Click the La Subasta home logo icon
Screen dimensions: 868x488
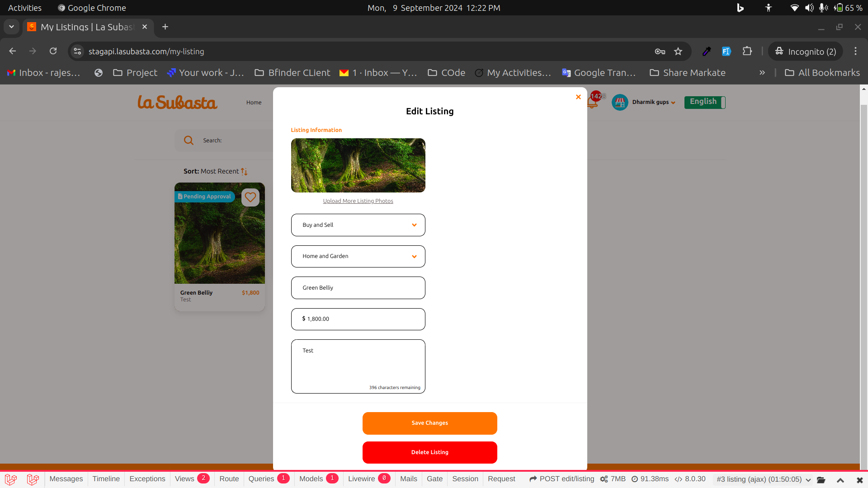(x=178, y=103)
